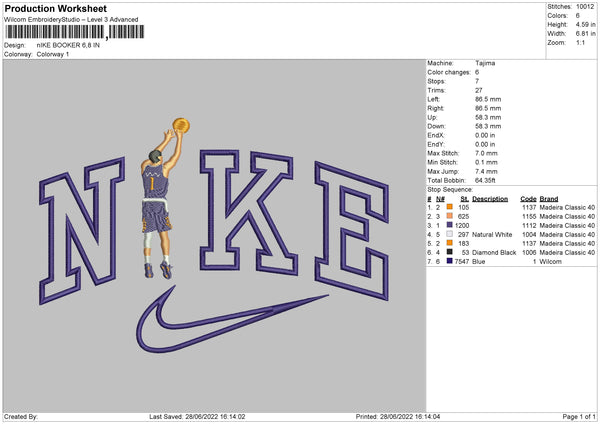Click the Stitches count value
The image size is (600, 424).
point(585,7)
